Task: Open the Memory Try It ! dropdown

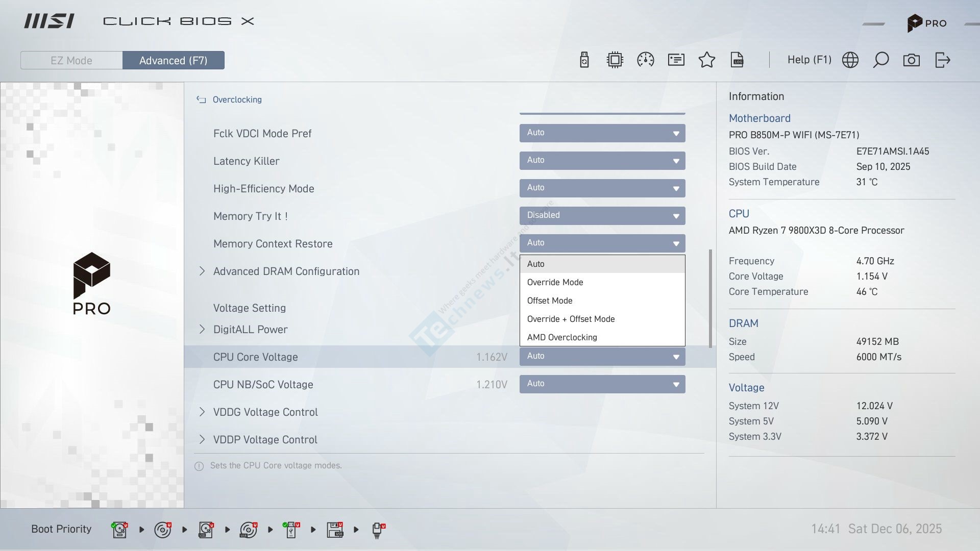Action: (x=602, y=215)
